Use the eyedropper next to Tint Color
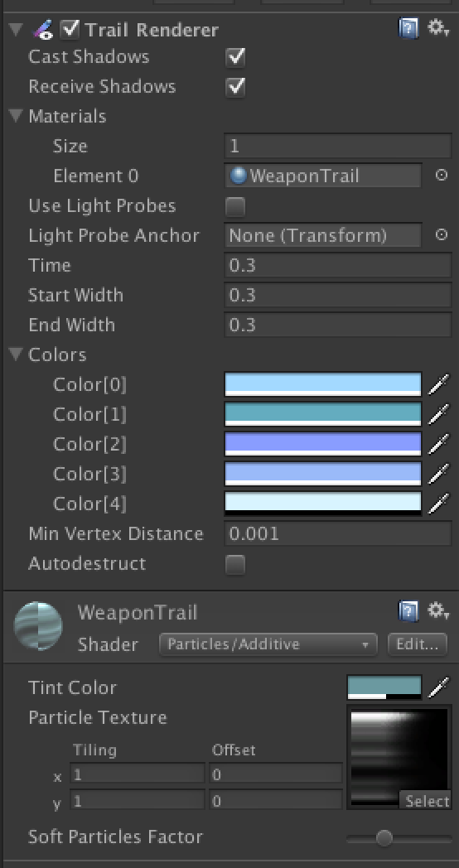The height and width of the screenshot is (868, 459). tap(438, 687)
